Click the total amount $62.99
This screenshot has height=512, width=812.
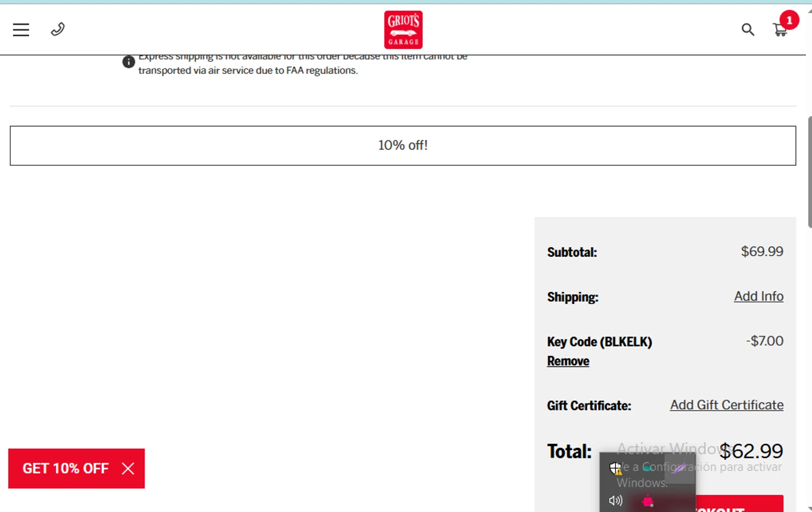point(751,451)
